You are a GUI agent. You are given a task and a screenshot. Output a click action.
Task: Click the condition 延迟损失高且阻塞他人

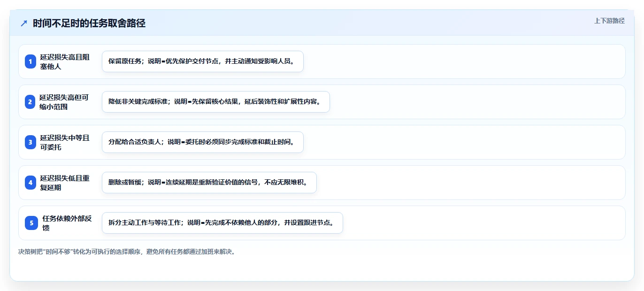tap(65, 61)
